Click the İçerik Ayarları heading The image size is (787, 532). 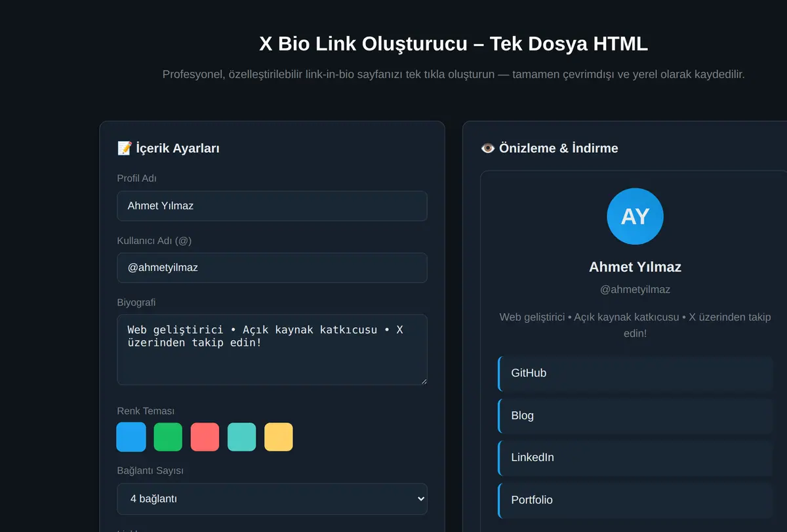click(x=169, y=148)
